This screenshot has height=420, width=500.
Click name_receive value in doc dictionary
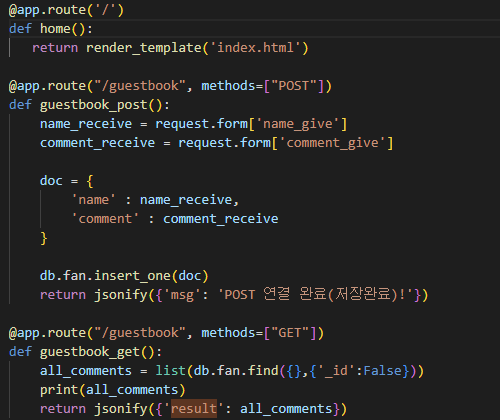(x=186, y=200)
